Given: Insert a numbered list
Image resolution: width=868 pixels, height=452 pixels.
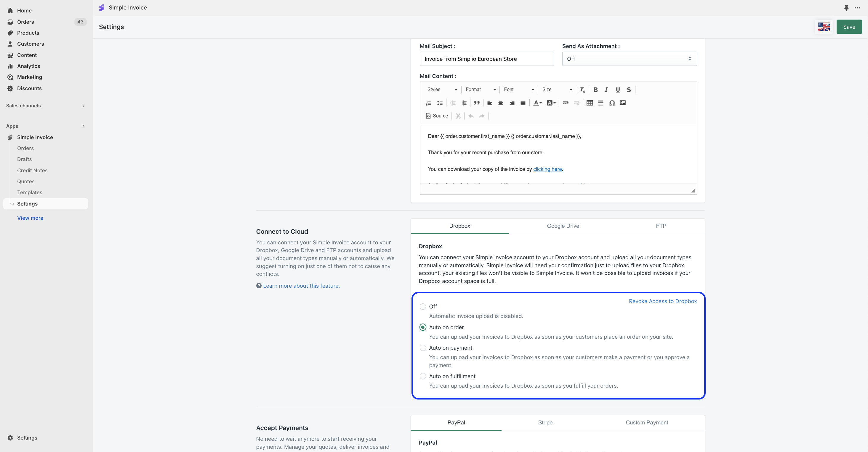Looking at the screenshot, I should (428, 103).
